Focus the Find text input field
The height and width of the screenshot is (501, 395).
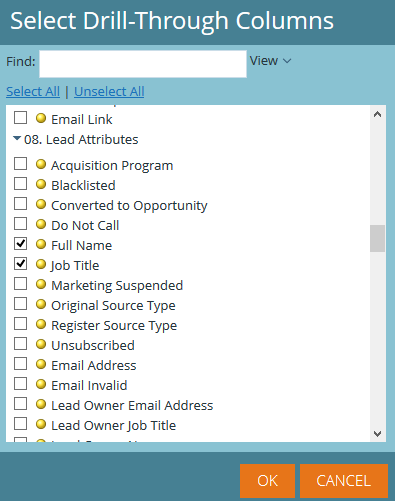pyautogui.click(x=143, y=64)
